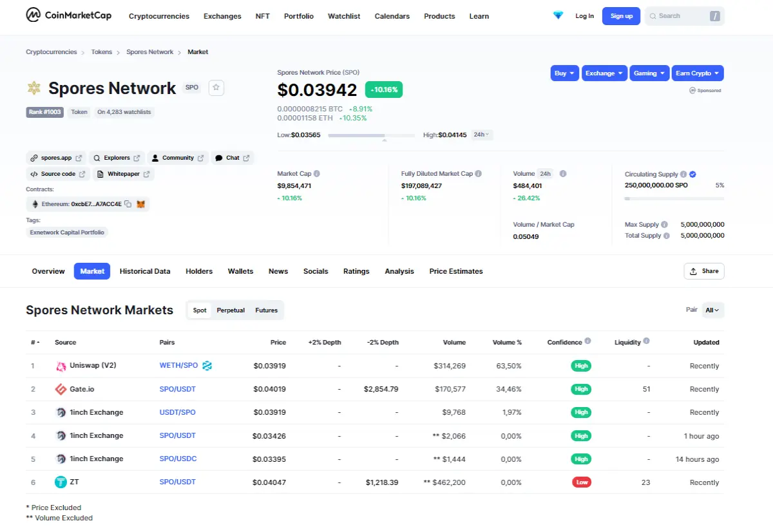Open the Community links dropdown
Image resolution: width=773 pixels, height=532 pixels.
[178, 158]
